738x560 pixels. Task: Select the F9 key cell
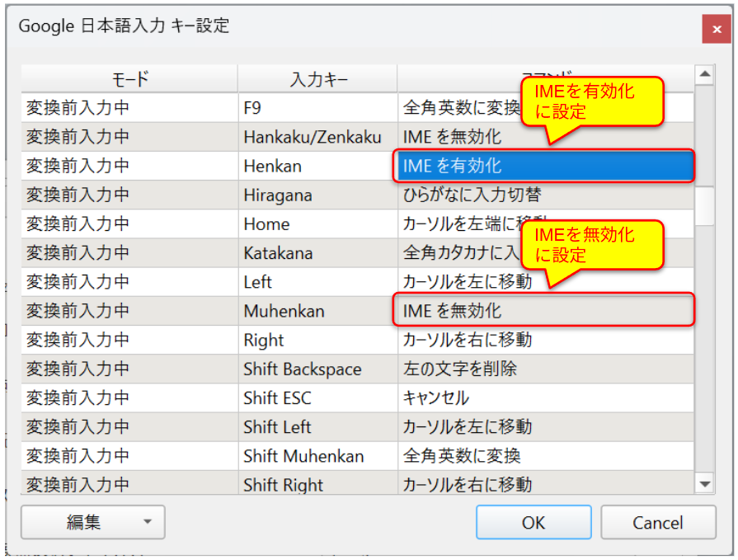pyautogui.click(x=317, y=108)
